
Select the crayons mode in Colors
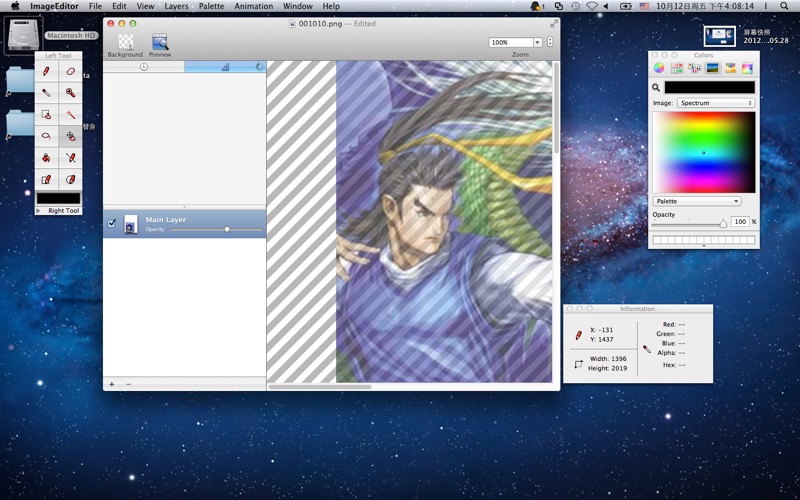pyautogui.click(x=731, y=68)
